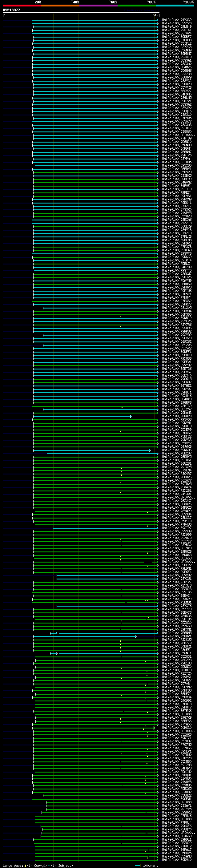Open the UniRef100_B9I7H3 link

177,765
